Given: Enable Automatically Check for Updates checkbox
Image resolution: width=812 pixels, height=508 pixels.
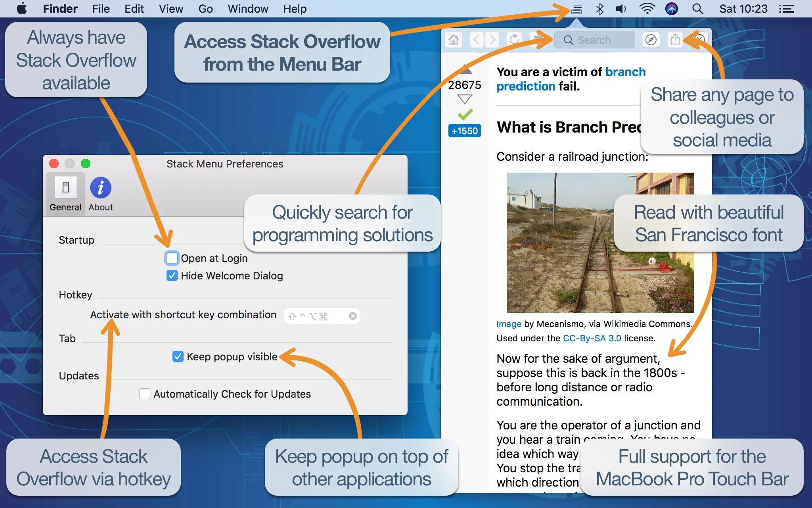Looking at the screenshot, I should tap(146, 393).
